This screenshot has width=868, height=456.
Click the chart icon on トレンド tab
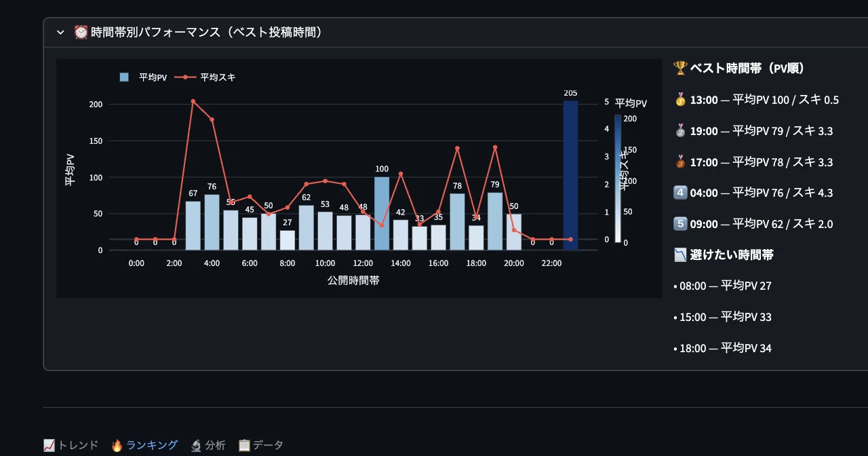pos(49,445)
